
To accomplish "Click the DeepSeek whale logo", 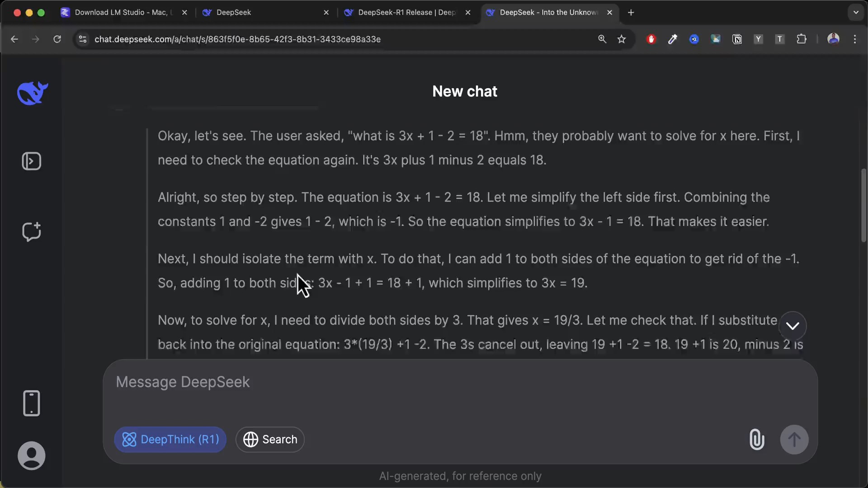I will pyautogui.click(x=32, y=93).
